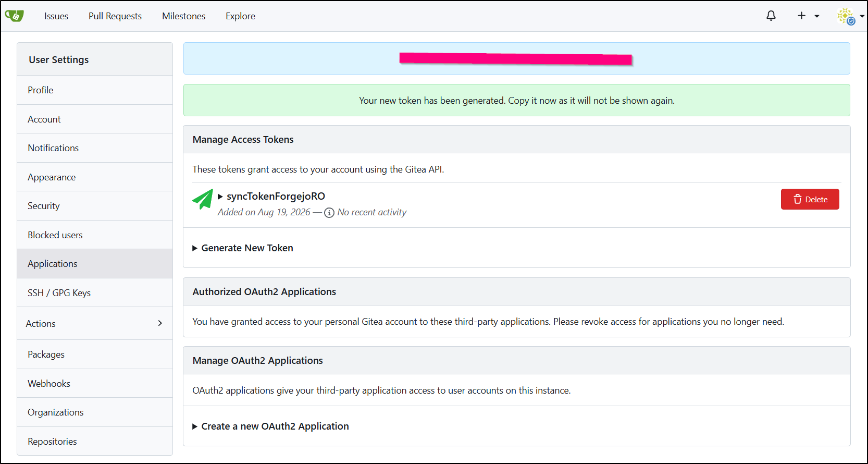868x464 pixels.
Task: Open Organizations settings
Action: pyautogui.click(x=95, y=412)
